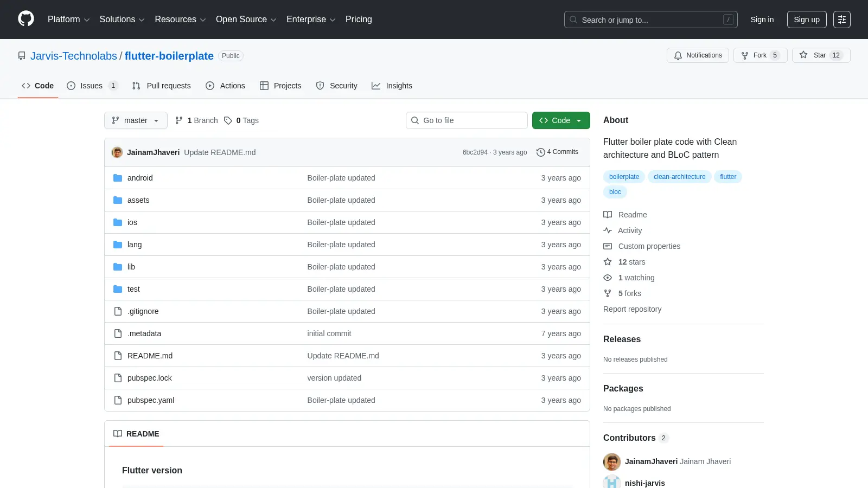Click the bell icon for Notifications
The height and width of the screenshot is (488, 868).
click(678, 55)
